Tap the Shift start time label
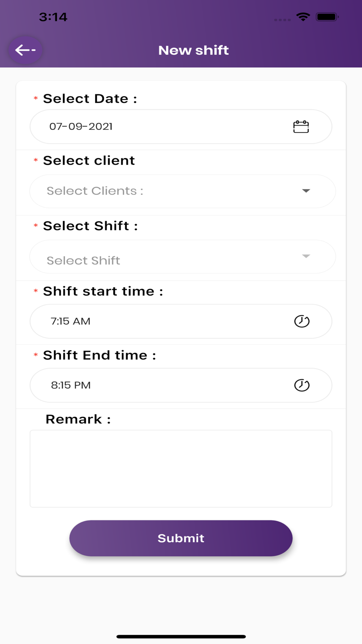Image resolution: width=362 pixels, height=644 pixels. pyautogui.click(x=103, y=291)
